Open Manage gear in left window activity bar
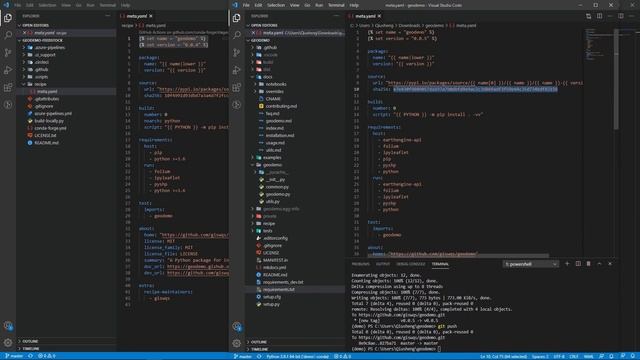 (8, 343)
